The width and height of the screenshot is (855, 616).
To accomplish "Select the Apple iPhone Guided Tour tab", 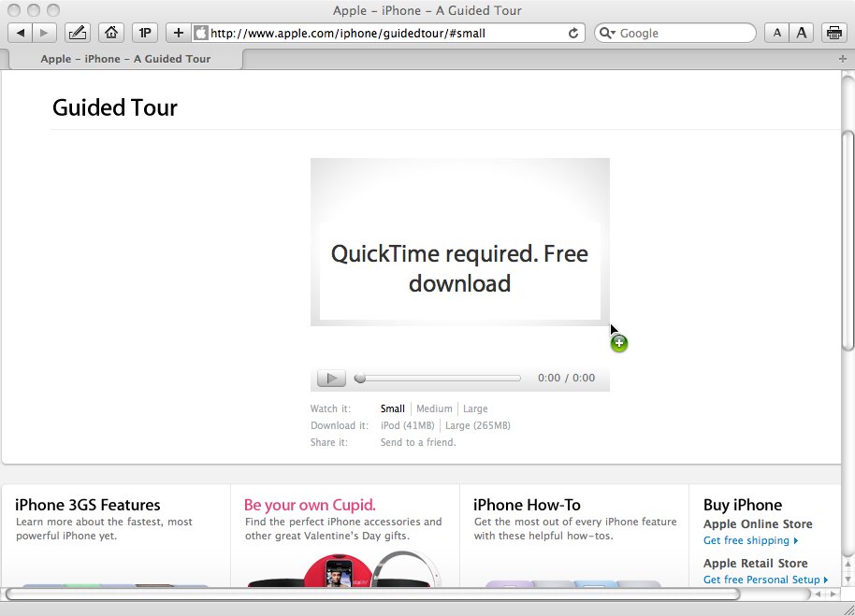I will click(x=125, y=59).
